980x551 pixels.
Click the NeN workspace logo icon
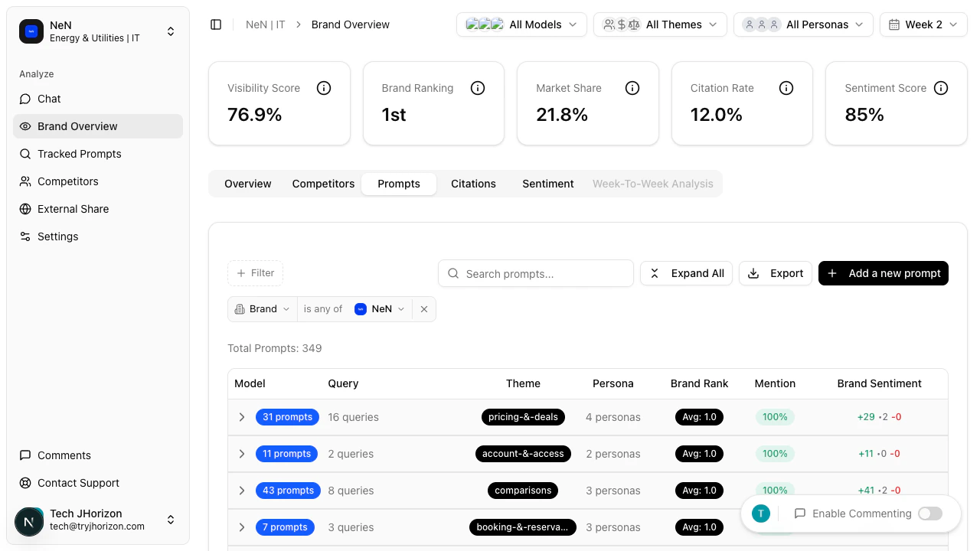coord(31,31)
